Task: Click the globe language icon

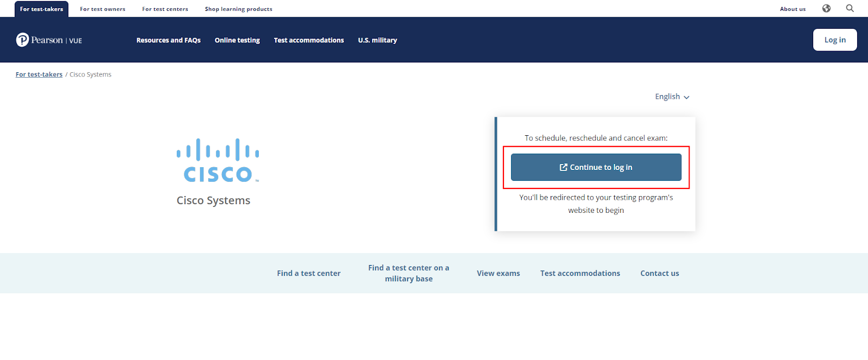Action: [x=826, y=8]
